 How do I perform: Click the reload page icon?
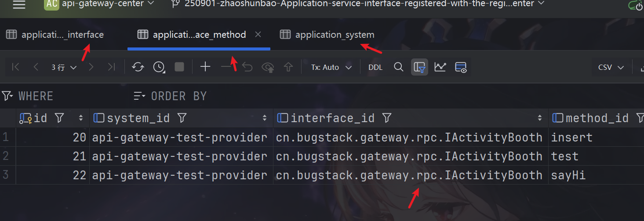coord(138,67)
